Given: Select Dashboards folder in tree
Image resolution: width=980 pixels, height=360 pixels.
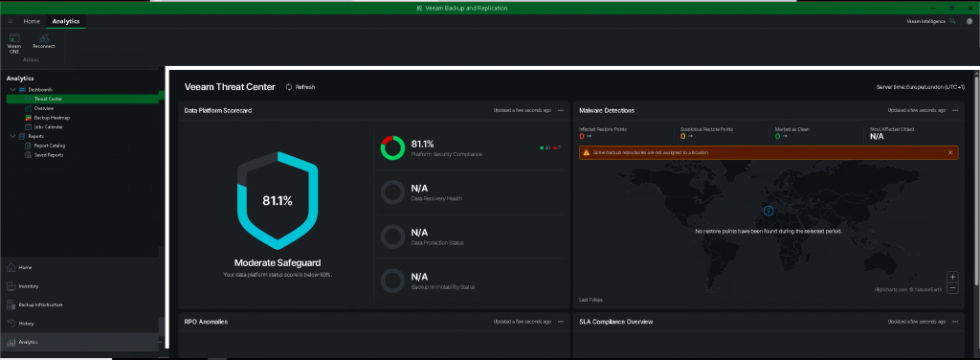Looking at the screenshot, I should tap(40, 89).
